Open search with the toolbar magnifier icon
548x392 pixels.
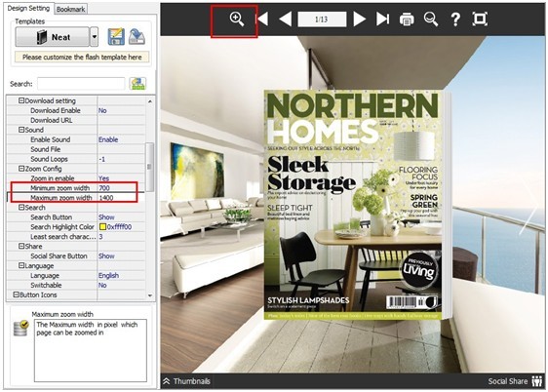[431, 19]
